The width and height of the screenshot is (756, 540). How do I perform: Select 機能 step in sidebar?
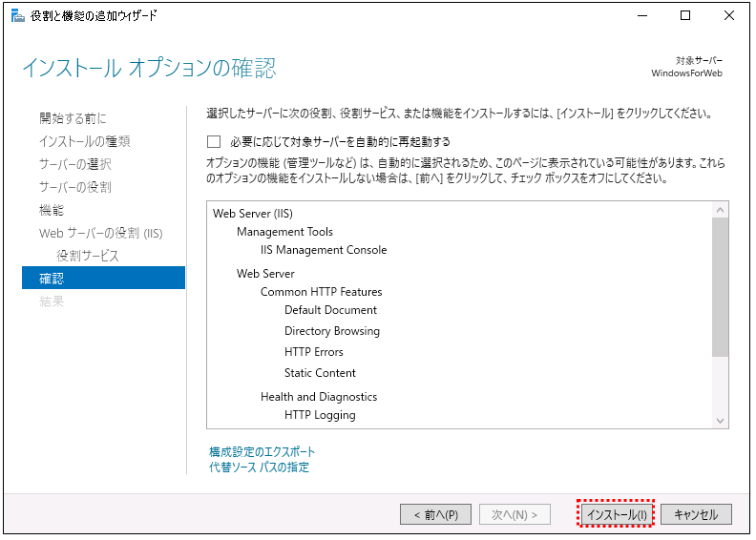point(52,210)
